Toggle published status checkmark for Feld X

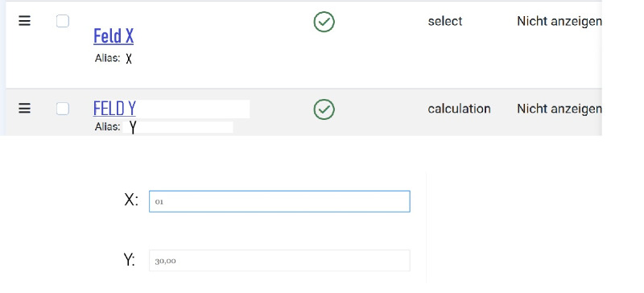pos(324,22)
